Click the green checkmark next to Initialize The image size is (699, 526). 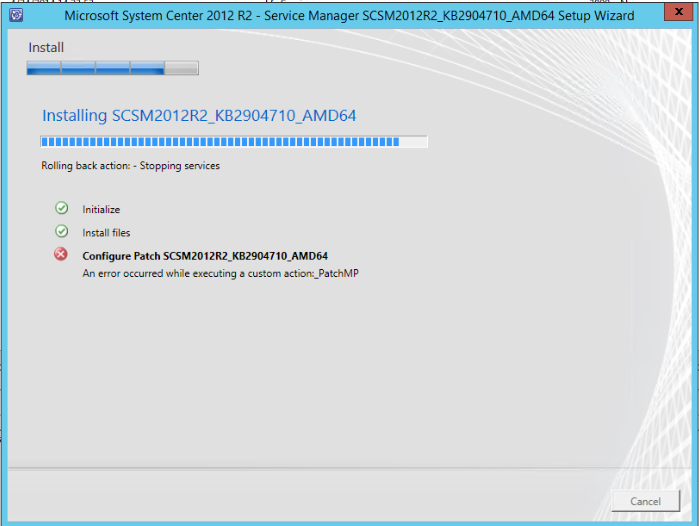(61, 208)
